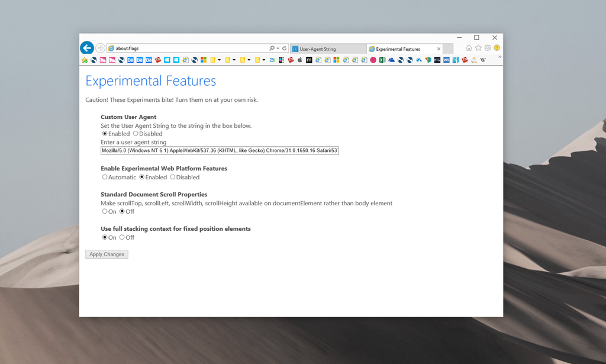
Task: Open the light-blue 'i' favorite icon
Action: click(x=456, y=60)
